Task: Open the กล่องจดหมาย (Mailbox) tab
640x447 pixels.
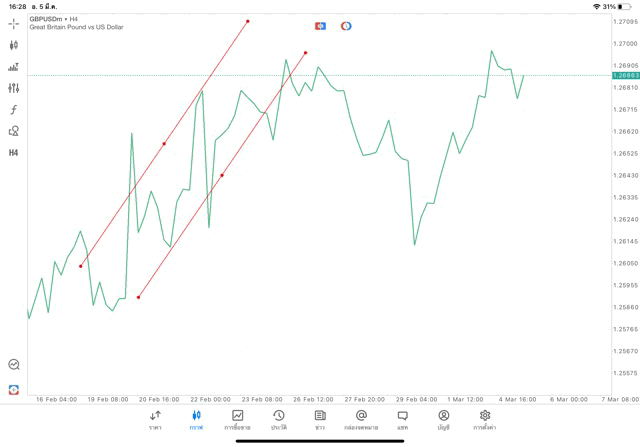Action: coord(361,419)
